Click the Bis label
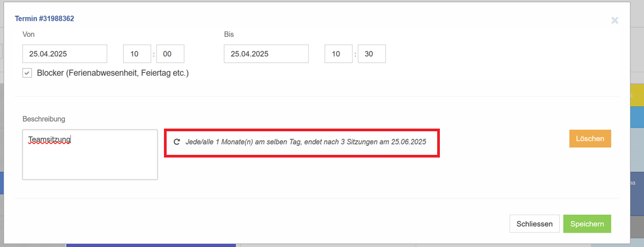 coord(229,34)
